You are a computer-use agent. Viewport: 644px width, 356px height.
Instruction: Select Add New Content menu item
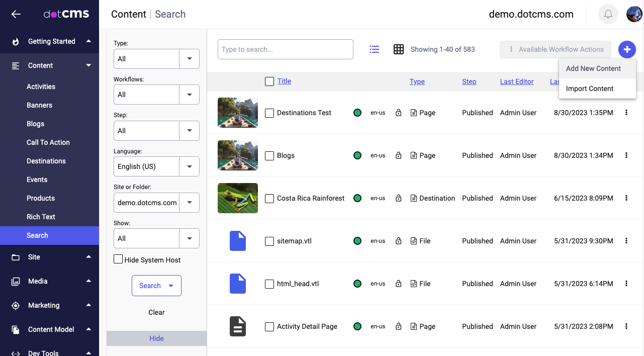tap(593, 68)
